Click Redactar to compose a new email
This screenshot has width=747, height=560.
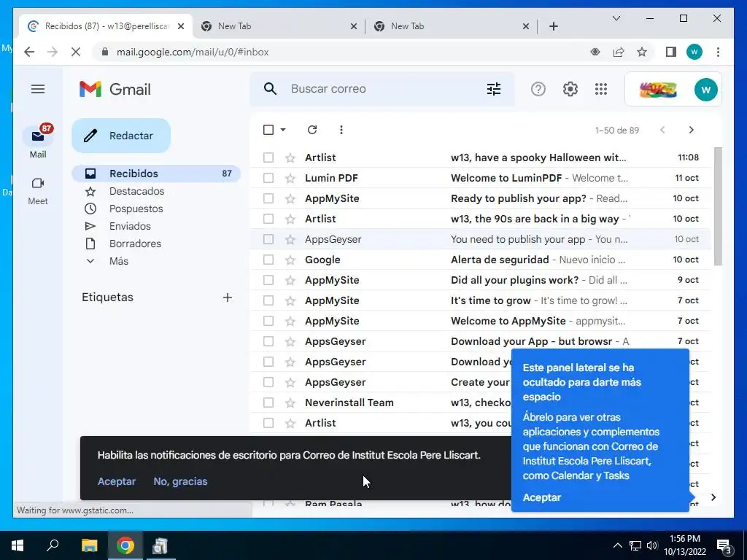pos(121,136)
